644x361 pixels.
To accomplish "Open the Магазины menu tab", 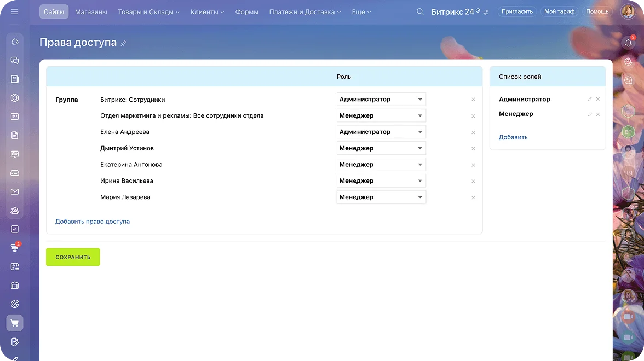I will (91, 11).
